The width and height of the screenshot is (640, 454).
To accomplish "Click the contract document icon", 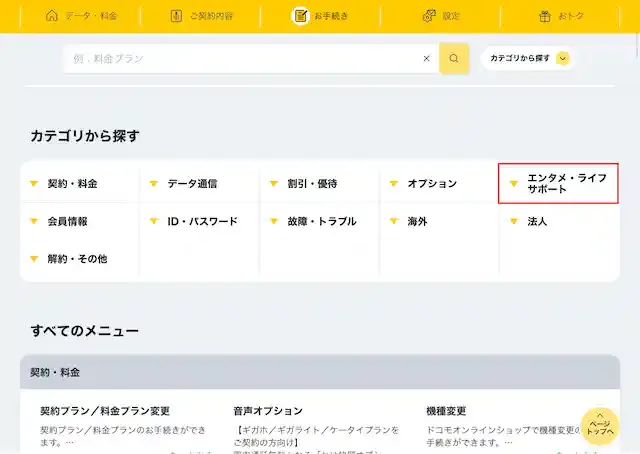I will [x=176, y=16].
